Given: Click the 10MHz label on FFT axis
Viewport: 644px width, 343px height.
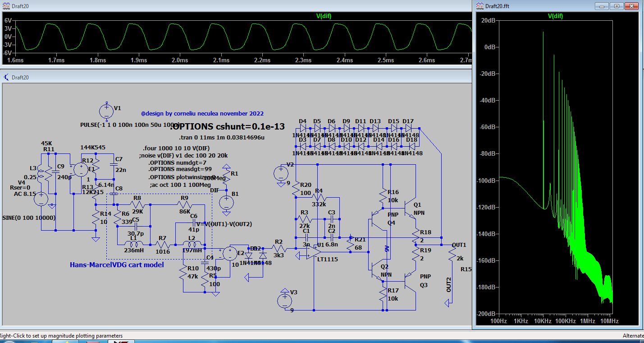Looking at the screenshot, I should [609, 321].
